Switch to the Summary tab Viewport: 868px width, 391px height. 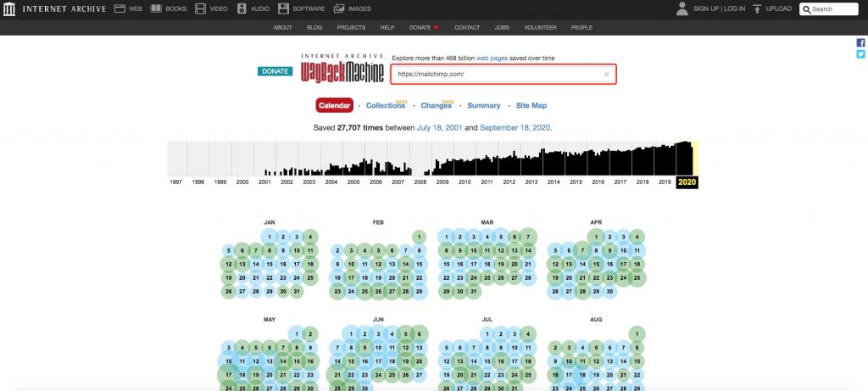pos(484,105)
